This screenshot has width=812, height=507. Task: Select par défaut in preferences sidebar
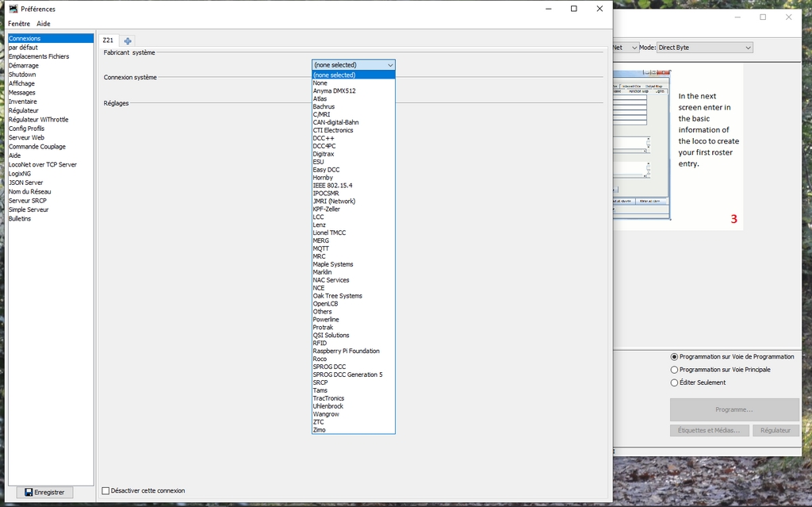pos(51,47)
